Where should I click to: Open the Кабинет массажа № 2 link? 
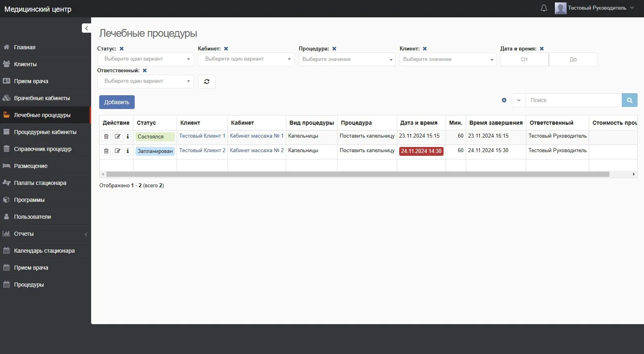click(x=256, y=151)
